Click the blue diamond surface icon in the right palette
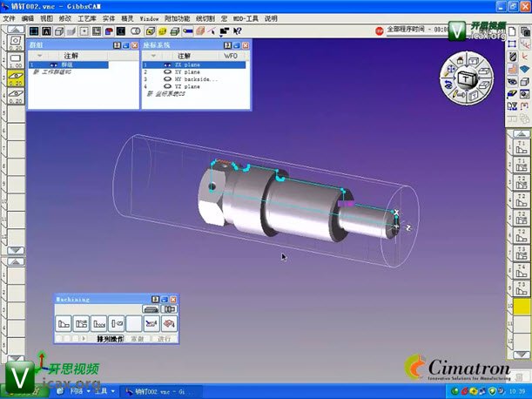This screenshot has width=532, height=399. coord(524,70)
